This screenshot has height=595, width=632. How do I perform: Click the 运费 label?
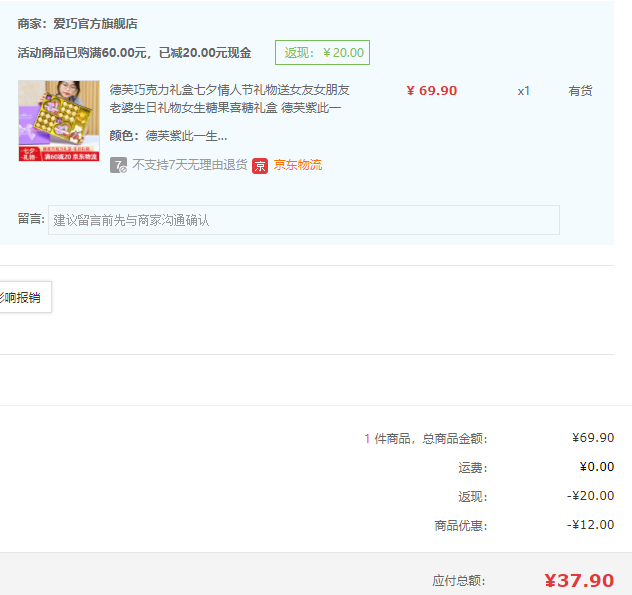(473, 468)
